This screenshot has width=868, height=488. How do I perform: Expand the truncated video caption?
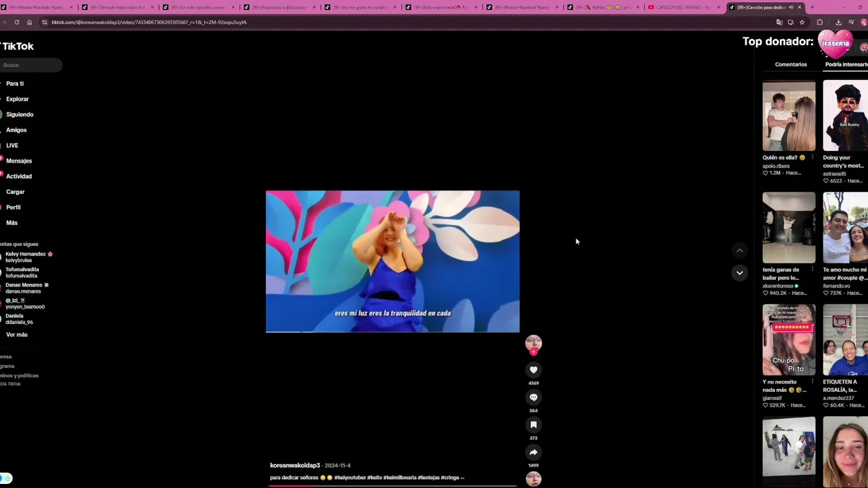(462, 478)
